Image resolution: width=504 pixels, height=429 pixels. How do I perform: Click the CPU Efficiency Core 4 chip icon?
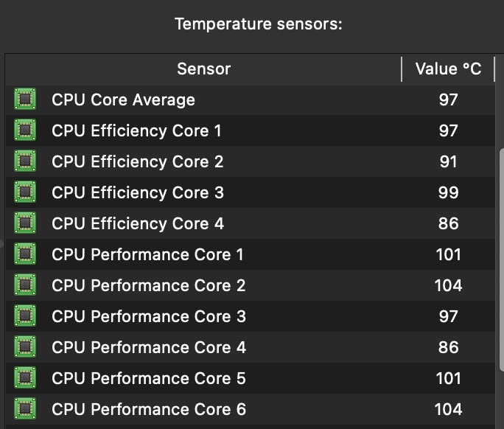(x=25, y=223)
